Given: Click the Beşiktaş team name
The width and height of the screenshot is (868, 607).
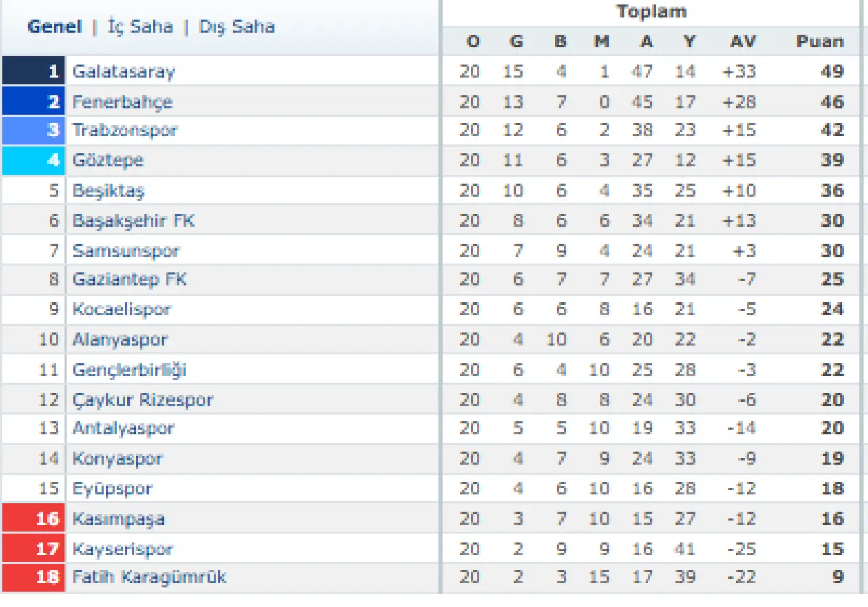Looking at the screenshot, I should pyautogui.click(x=108, y=191).
